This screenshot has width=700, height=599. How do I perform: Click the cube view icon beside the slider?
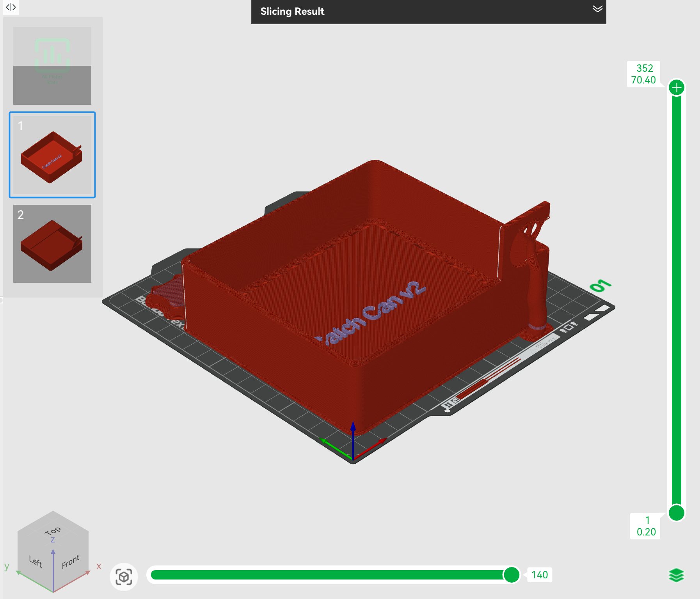(x=124, y=577)
